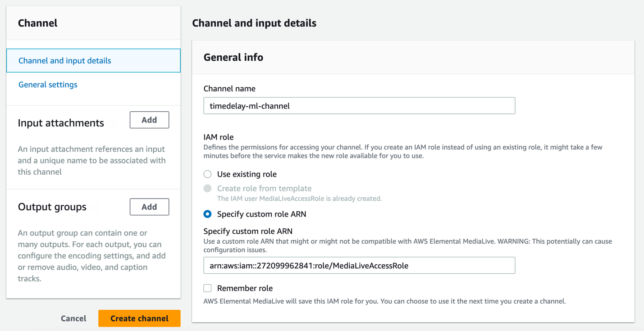Cancel the channel creation
Image resolution: width=644 pixels, height=331 pixels.
(73, 318)
